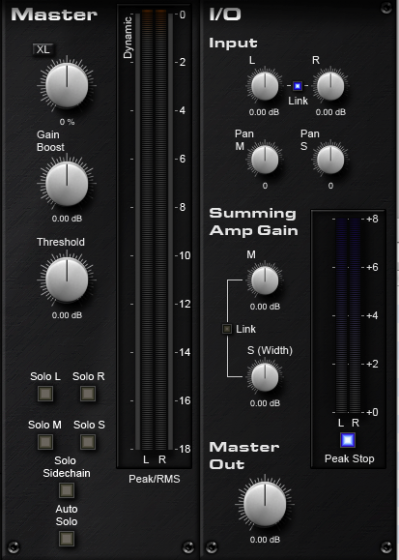Enable Solo R button

[88, 394]
